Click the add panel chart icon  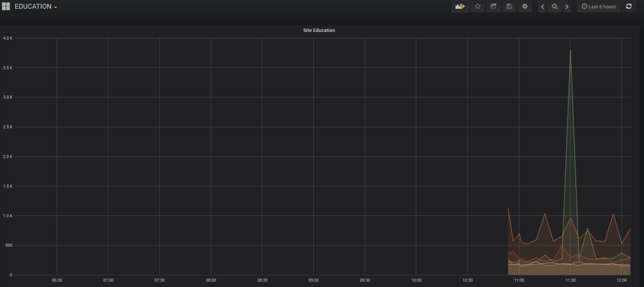[459, 6]
